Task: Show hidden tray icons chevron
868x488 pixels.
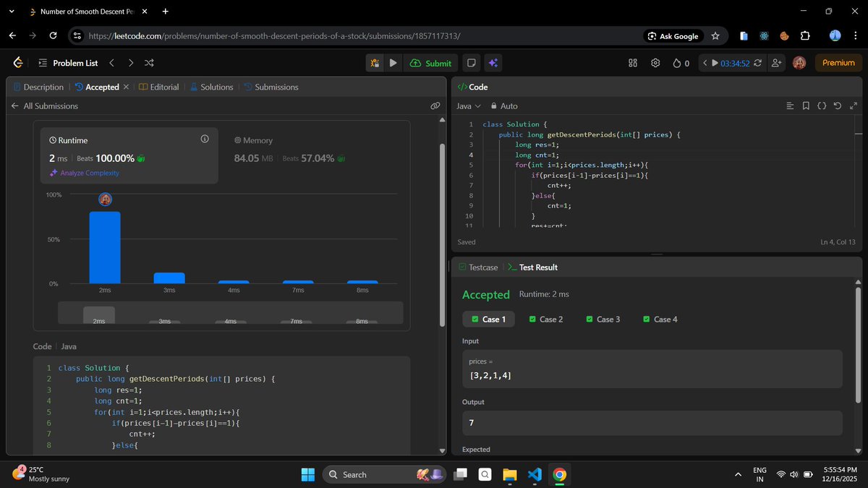Action: 738,474
